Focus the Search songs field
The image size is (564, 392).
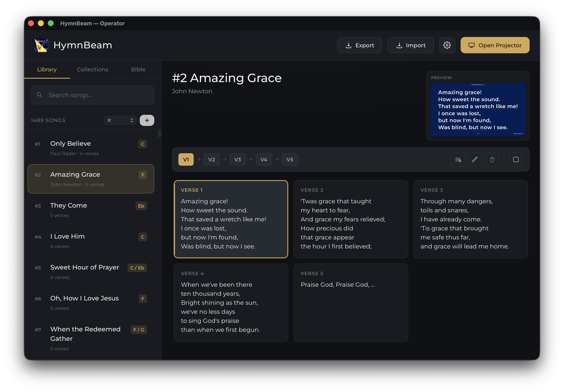pos(93,95)
